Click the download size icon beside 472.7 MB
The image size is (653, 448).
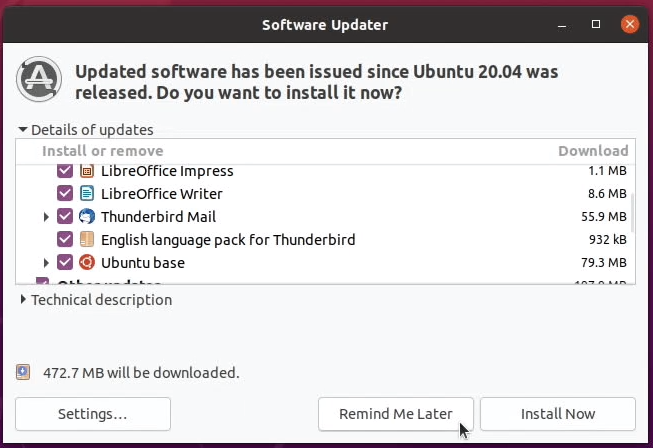click(23, 372)
